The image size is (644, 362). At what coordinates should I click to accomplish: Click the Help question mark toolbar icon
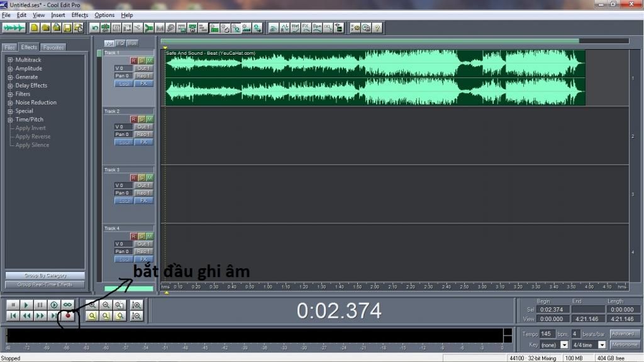point(377,28)
